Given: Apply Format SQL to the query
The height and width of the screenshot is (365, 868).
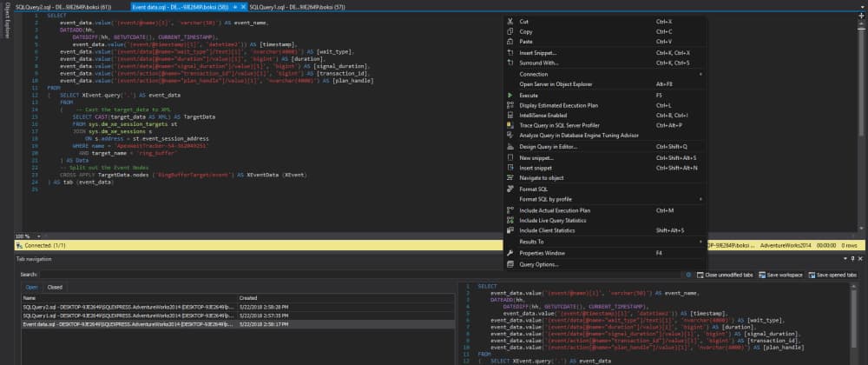Looking at the screenshot, I should click(605, 189).
